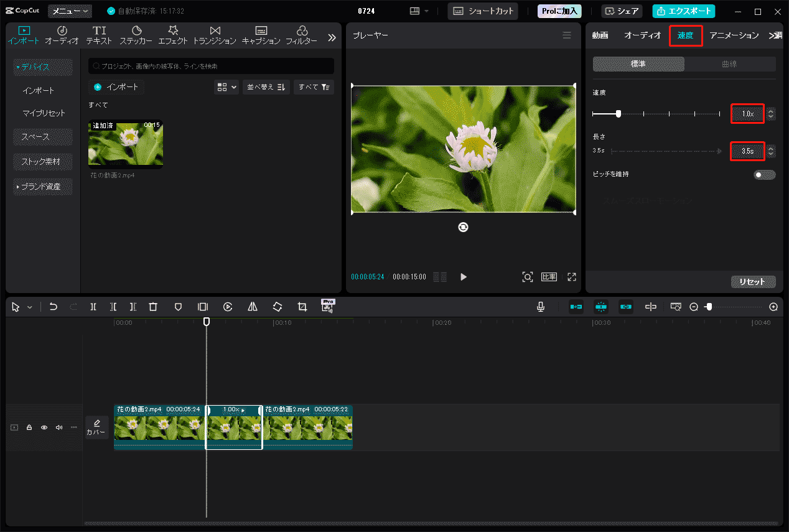Switch to the アニメーション tab
The height and width of the screenshot is (532, 789).
tap(734, 35)
